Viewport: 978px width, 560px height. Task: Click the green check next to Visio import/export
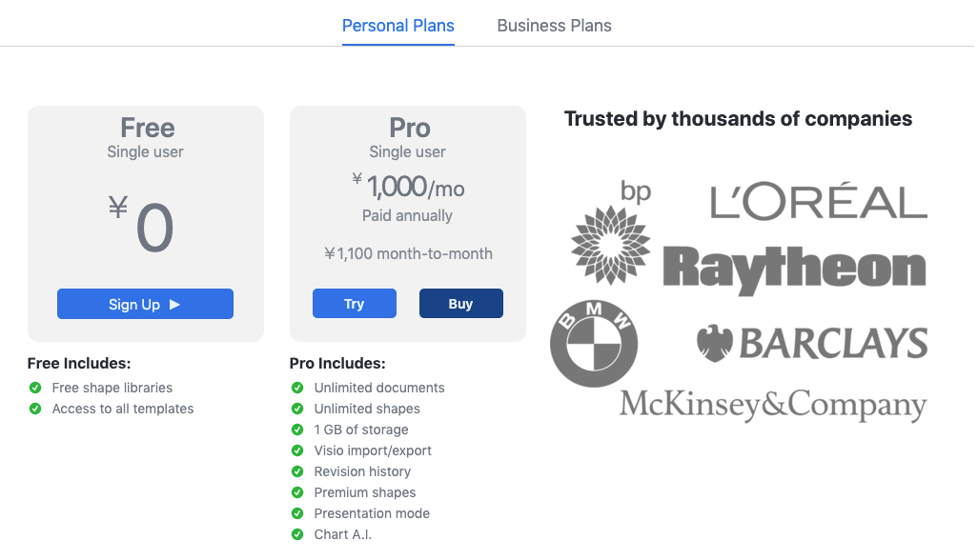[x=297, y=450]
